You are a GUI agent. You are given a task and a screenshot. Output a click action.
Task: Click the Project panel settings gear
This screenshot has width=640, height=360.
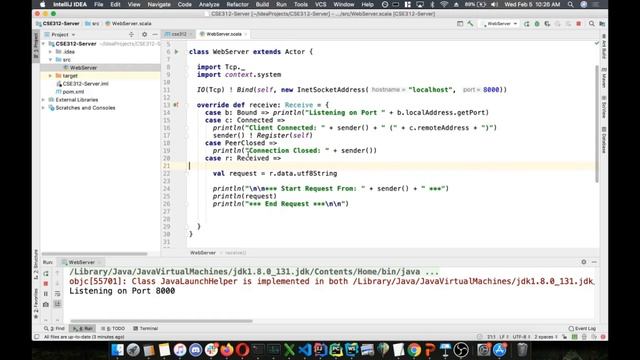(144, 35)
